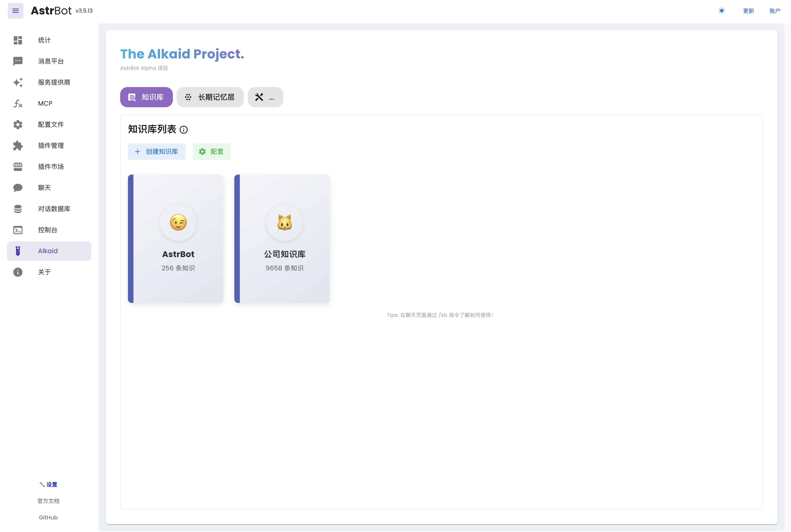Open the 对话数据库 database icon
791x532 pixels.
coord(18,209)
